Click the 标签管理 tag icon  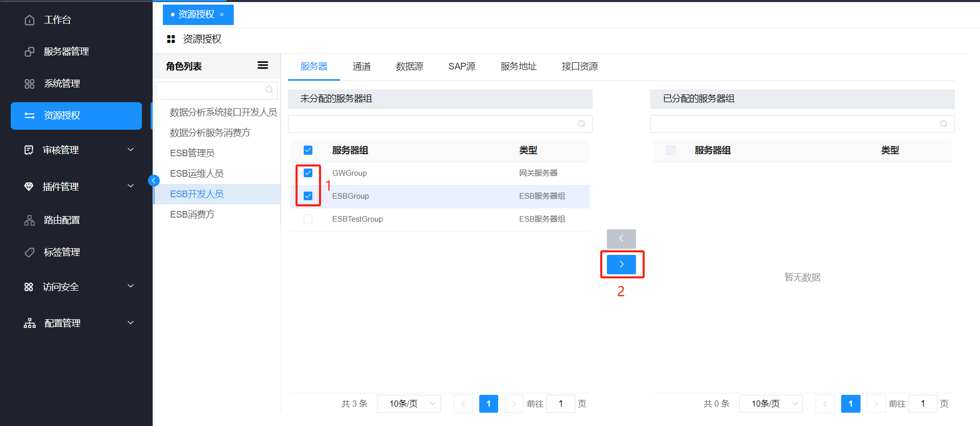pos(30,252)
